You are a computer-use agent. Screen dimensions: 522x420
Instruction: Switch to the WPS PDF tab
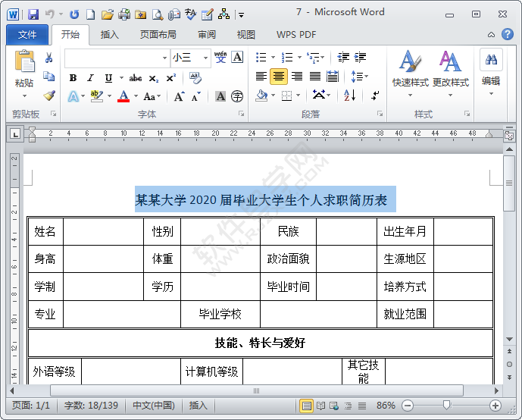[x=296, y=34]
